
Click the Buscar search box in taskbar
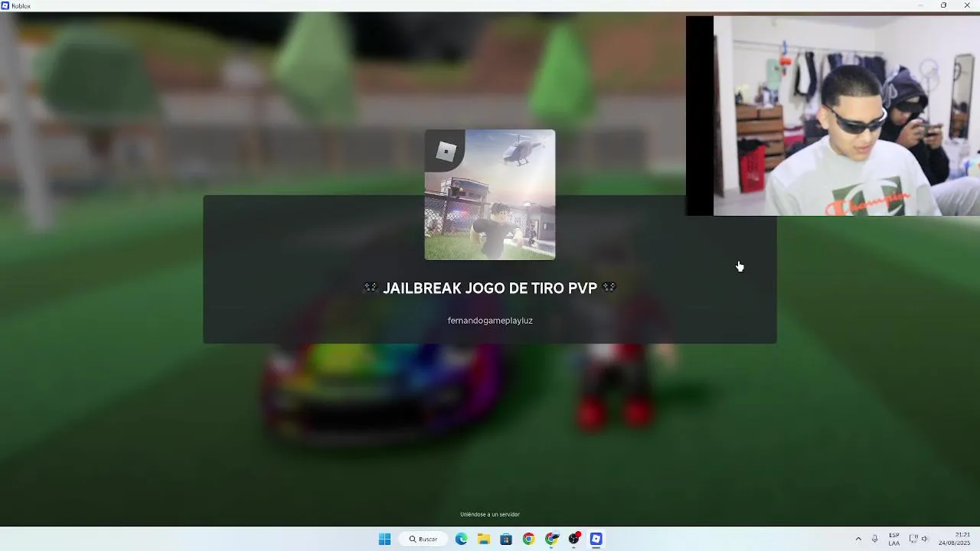pyautogui.click(x=423, y=539)
